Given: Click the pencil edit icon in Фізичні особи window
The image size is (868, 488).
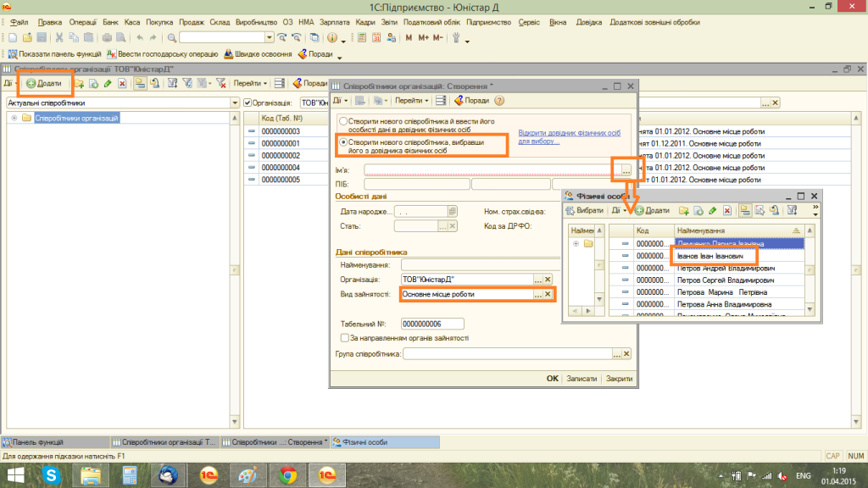Looking at the screenshot, I should [713, 211].
